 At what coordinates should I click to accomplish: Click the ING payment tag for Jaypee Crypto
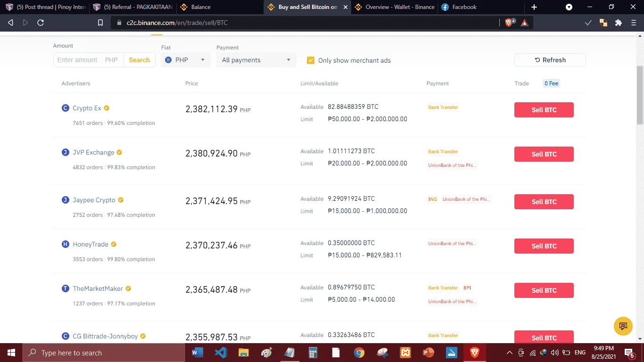pos(432,199)
